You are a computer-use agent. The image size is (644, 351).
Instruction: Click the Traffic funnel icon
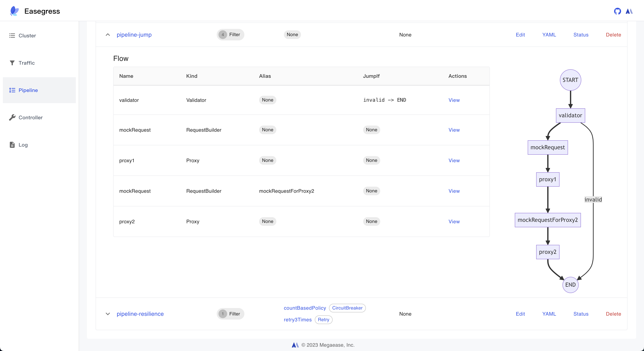click(12, 63)
